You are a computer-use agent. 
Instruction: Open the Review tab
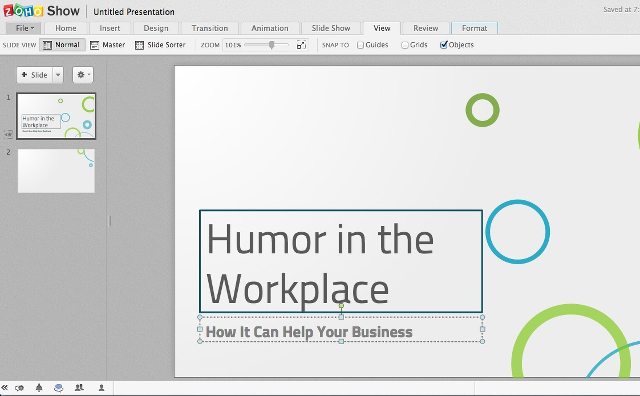426,28
